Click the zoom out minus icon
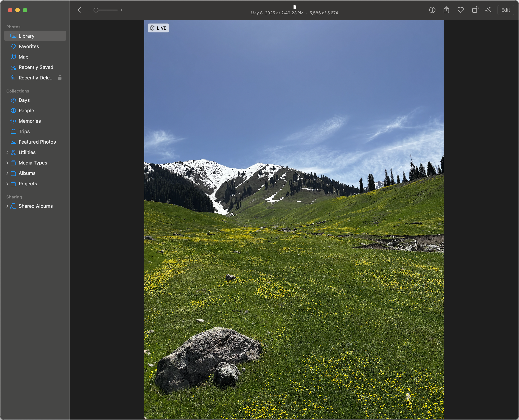519x420 pixels. tap(90, 10)
